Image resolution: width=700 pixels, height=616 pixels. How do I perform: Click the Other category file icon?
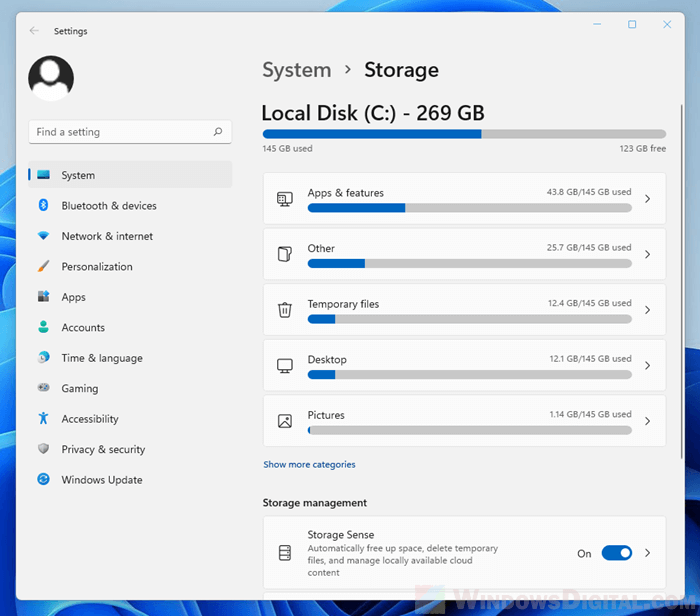(285, 254)
